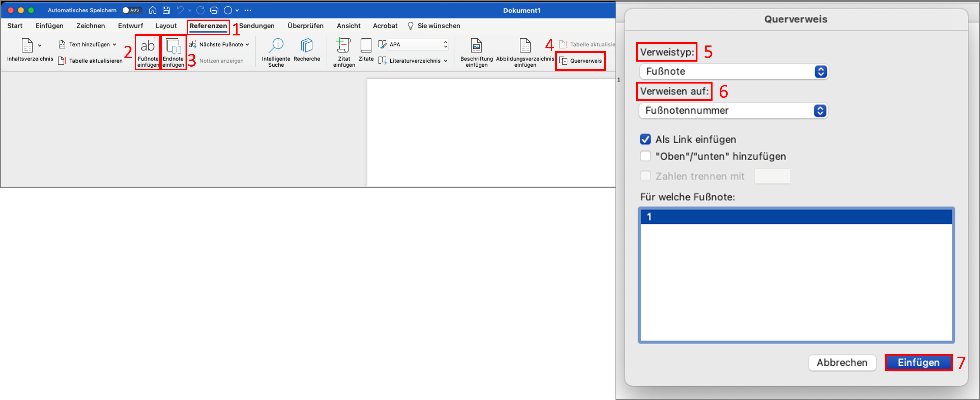Click the Redo arrow icon

[x=200, y=10]
